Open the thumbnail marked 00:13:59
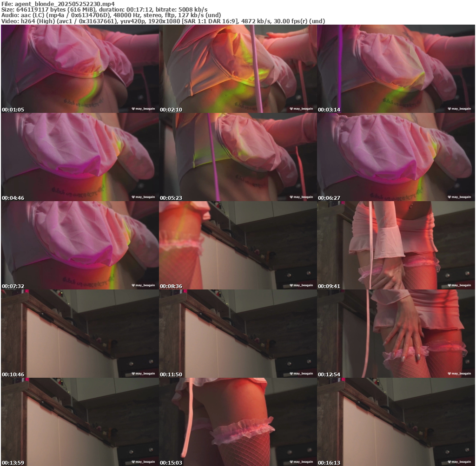This screenshot has width=476, height=466. 80,422
